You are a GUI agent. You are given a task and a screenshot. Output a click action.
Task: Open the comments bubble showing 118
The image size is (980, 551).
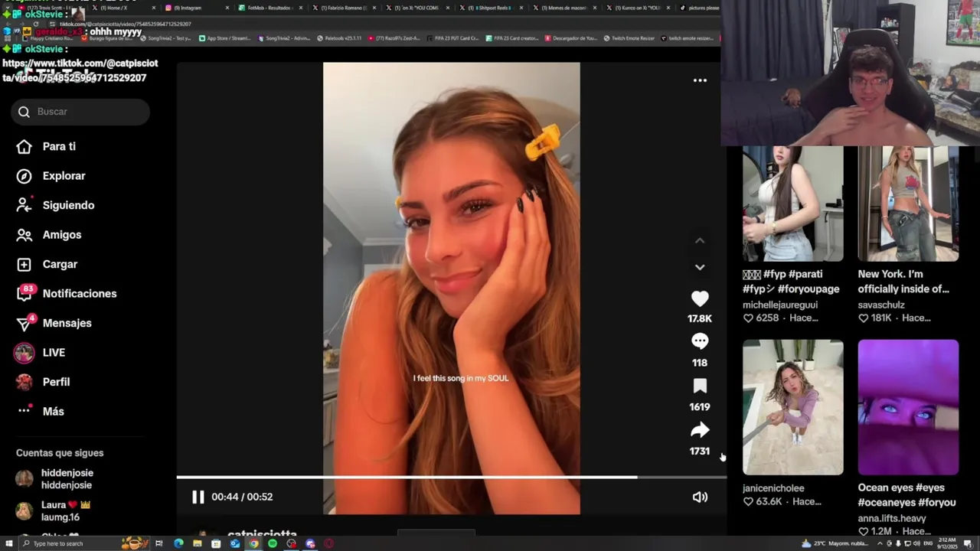coord(700,341)
